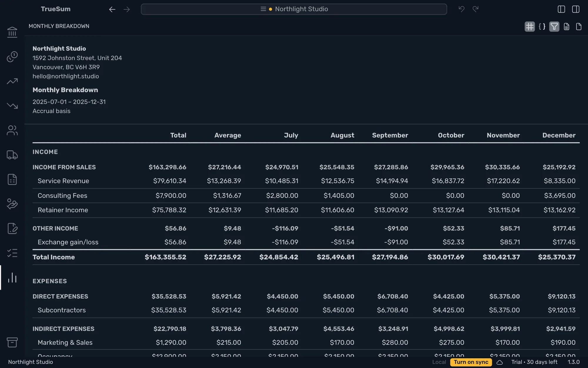This screenshot has width=588, height=368.
Task: Click version 1.3.0 in status bar
Action: [574, 362]
